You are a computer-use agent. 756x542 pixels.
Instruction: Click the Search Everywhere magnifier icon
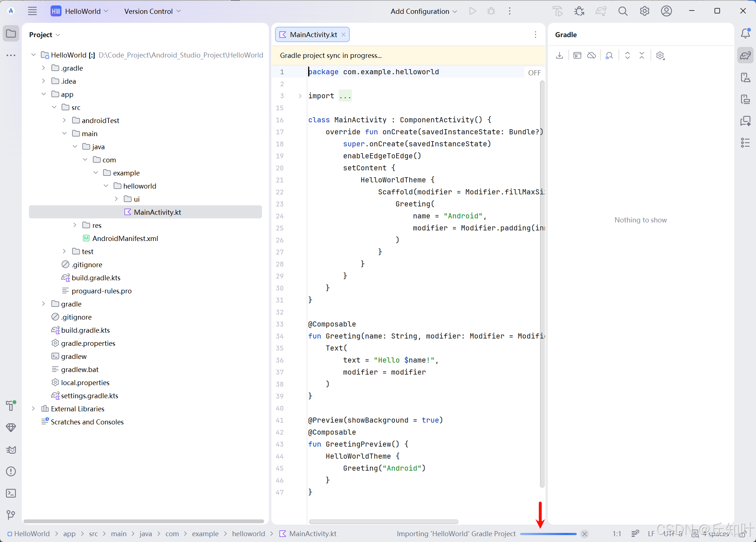click(623, 11)
